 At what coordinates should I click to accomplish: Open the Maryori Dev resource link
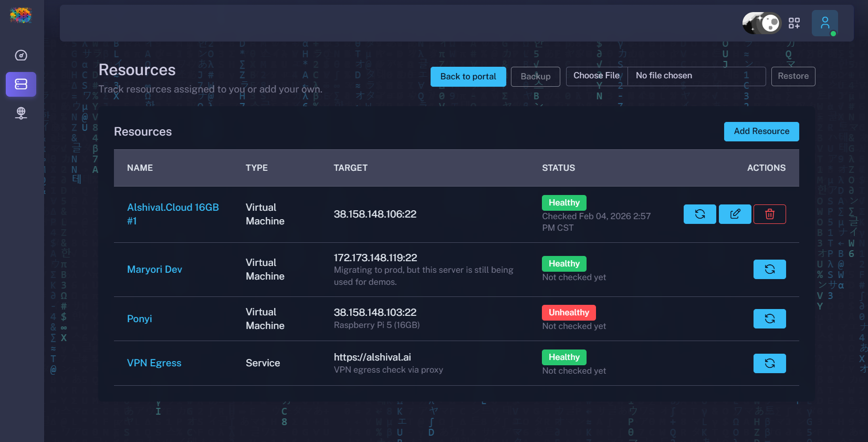pos(154,270)
